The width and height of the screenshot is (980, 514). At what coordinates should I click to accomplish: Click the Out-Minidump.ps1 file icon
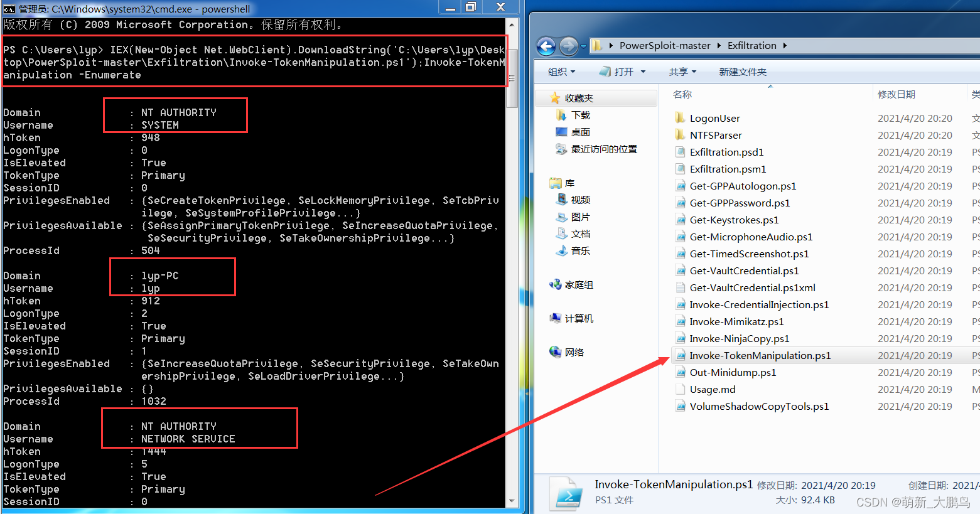(680, 372)
